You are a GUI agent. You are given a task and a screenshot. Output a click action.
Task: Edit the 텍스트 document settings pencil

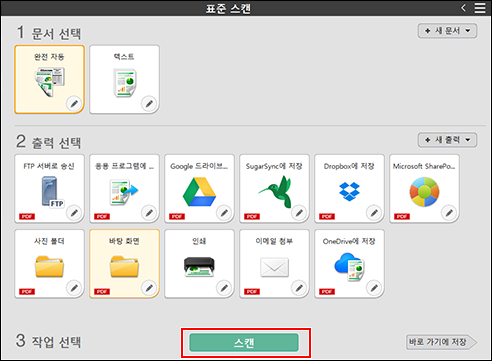(149, 104)
